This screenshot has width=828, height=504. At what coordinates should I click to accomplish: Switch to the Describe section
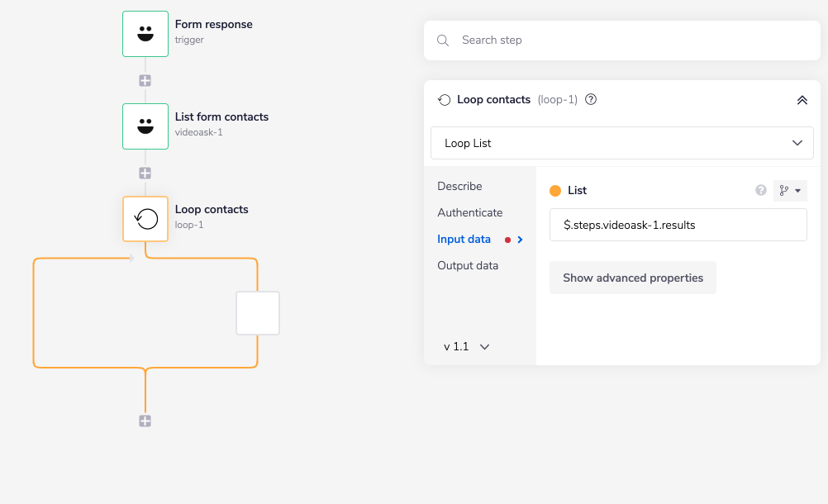click(459, 186)
